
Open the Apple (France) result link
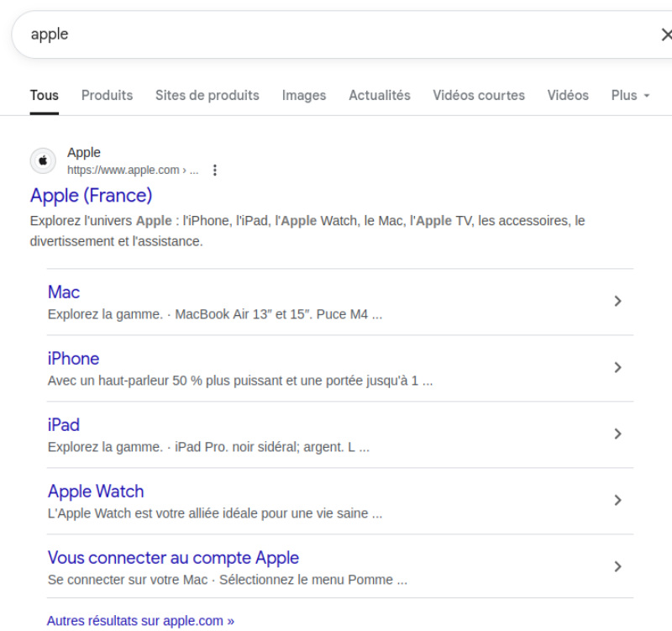[92, 195]
